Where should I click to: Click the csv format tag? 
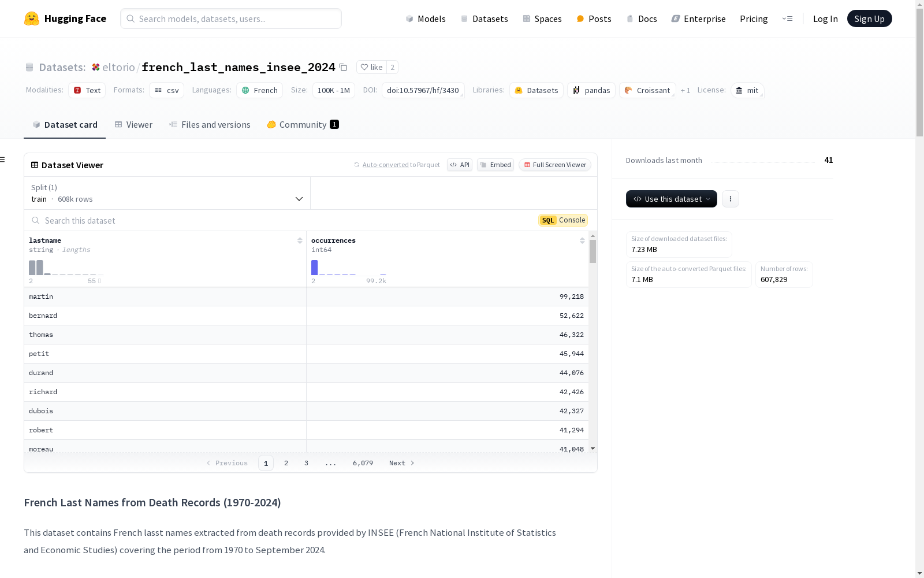[166, 90]
